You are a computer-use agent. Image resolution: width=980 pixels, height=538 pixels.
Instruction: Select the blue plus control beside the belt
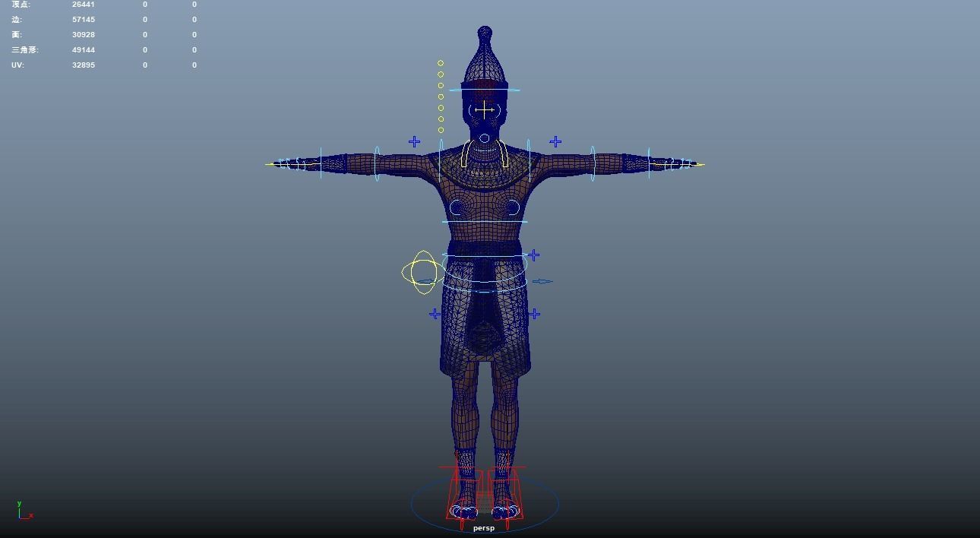[x=534, y=255]
